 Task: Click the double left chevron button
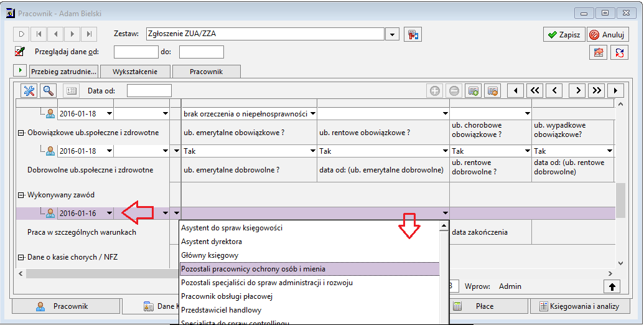point(534,90)
